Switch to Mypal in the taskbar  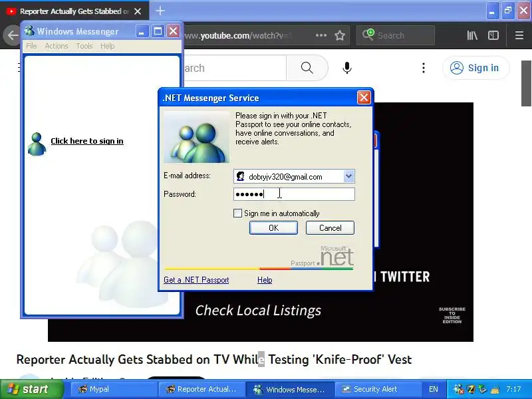coord(114,389)
